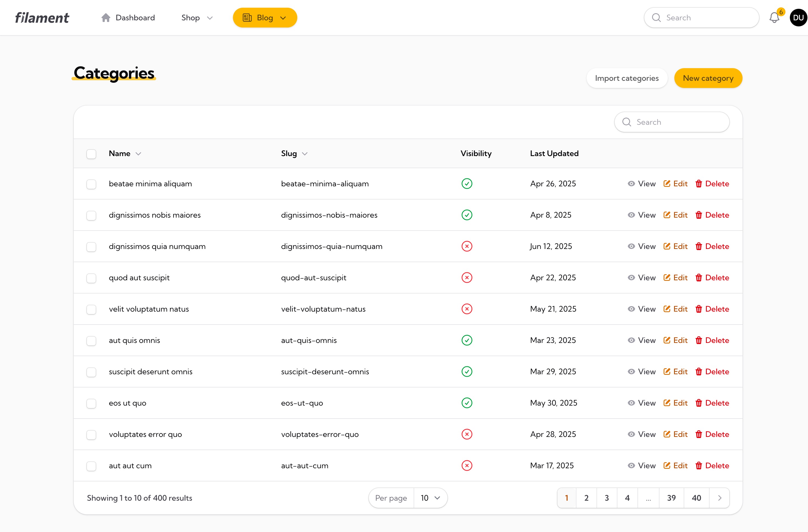Click the Visibility column header

(x=476, y=154)
